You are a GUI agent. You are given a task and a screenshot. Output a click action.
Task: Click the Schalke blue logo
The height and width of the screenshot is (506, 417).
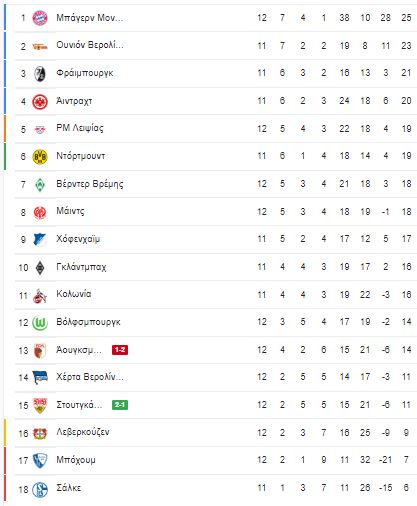pyautogui.click(x=40, y=489)
